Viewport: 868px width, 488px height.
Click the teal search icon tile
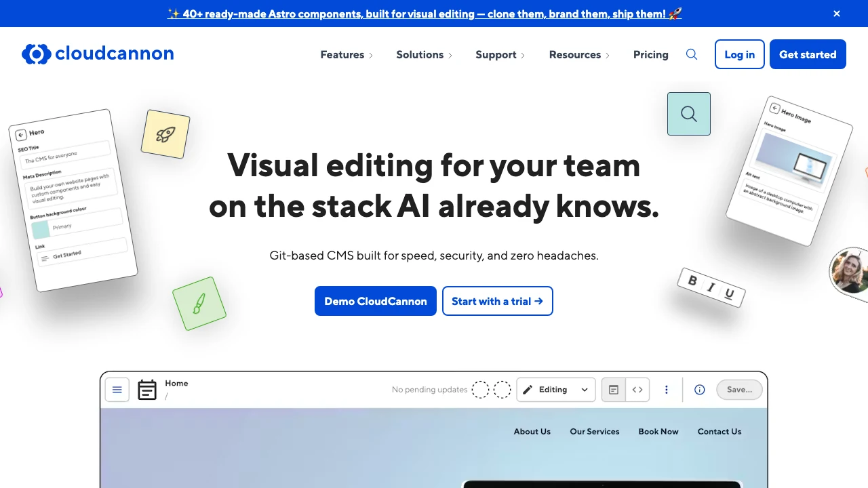(689, 114)
